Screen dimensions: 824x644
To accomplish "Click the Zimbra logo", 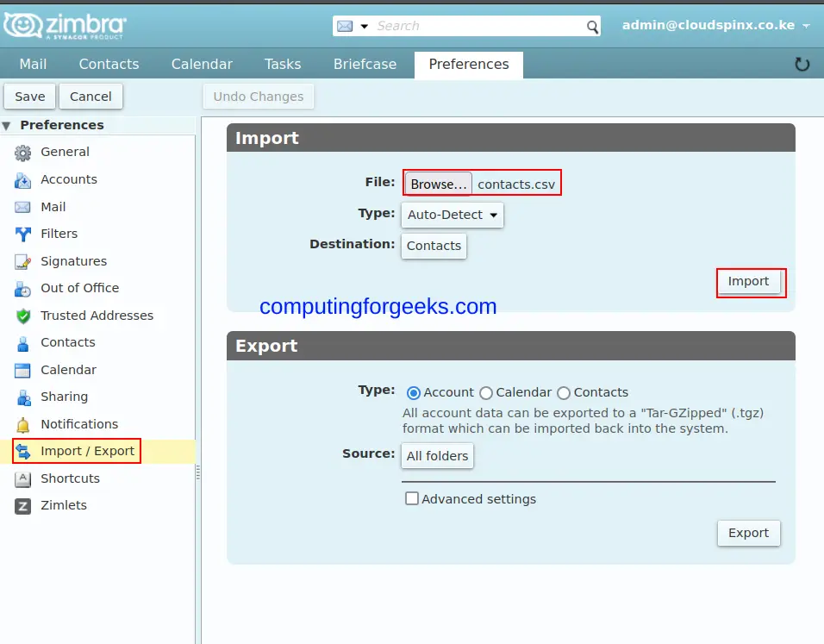I will [x=65, y=26].
